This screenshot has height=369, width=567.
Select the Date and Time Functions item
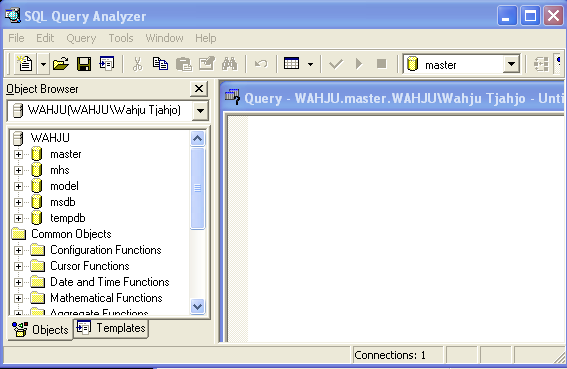(x=110, y=282)
